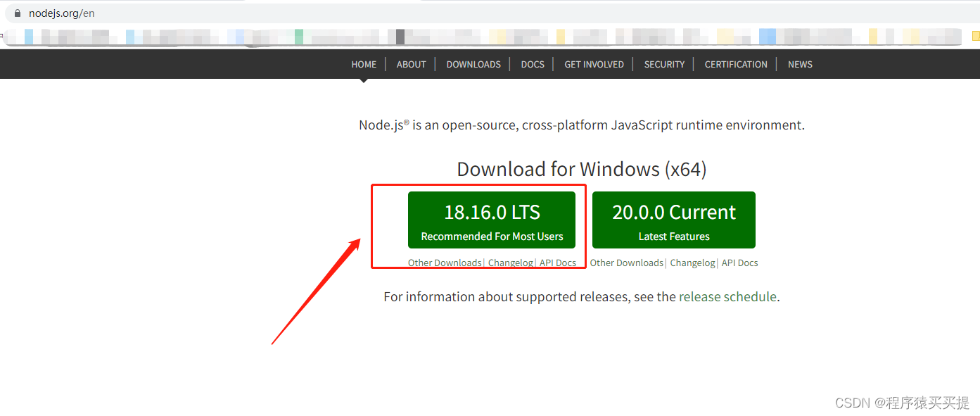Open Changelog under 20.0.0 Current

(692, 263)
